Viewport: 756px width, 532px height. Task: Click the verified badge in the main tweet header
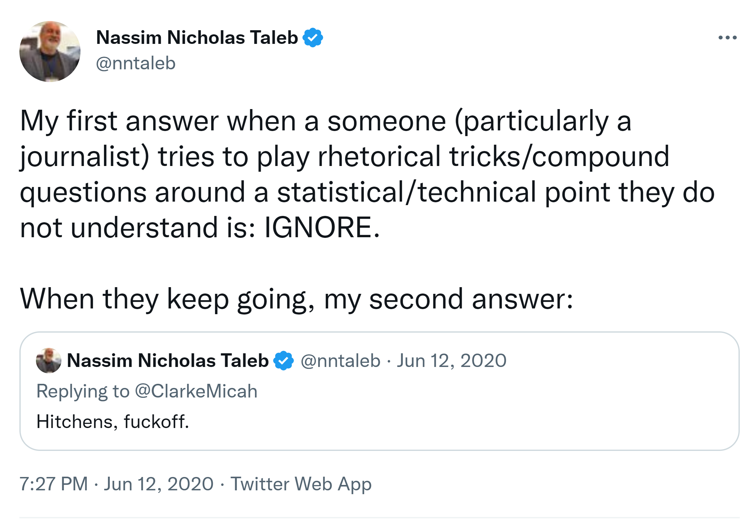tap(312, 38)
